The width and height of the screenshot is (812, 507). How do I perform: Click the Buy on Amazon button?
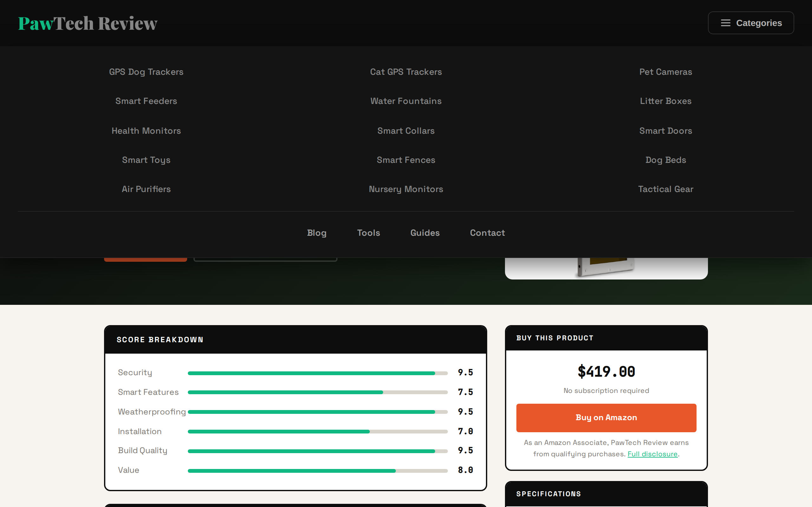click(606, 417)
